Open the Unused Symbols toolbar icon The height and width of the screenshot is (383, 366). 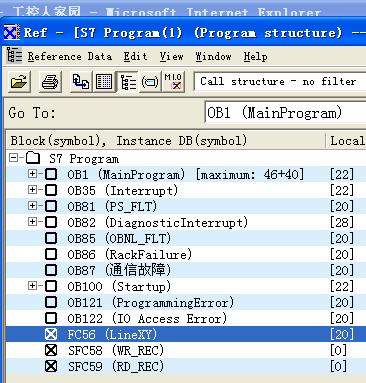click(x=150, y=82)
